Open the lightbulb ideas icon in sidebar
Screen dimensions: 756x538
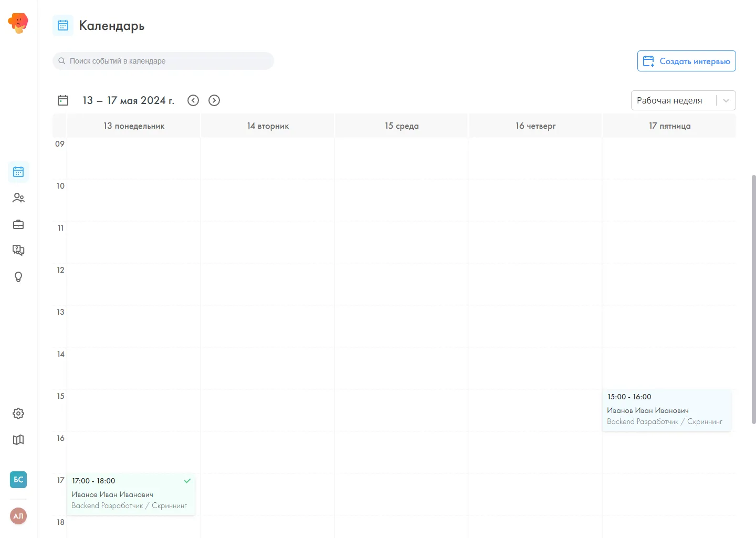18,277
